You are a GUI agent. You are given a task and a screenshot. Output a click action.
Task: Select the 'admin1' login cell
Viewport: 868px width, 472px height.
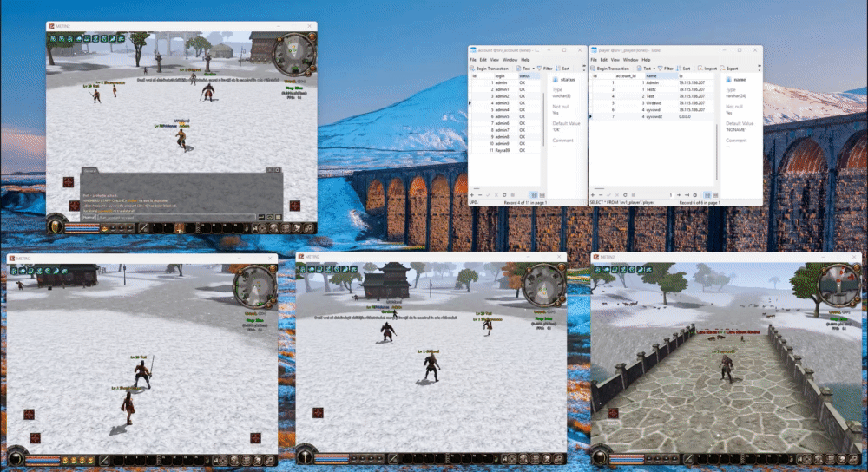(506, 89)
